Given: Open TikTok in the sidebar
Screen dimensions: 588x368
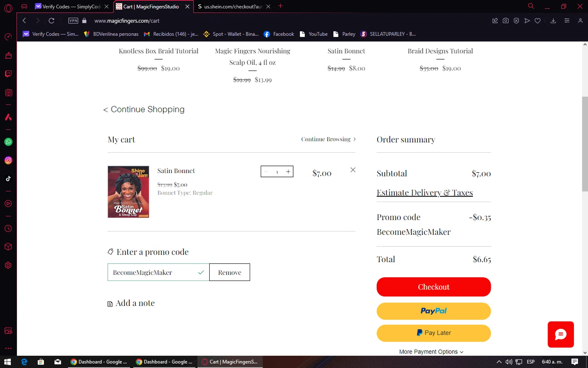Looking at the screenshot, I should (x=8, y=179).
